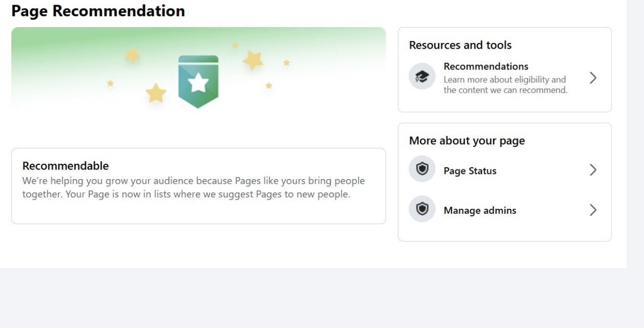Click the 'Learn more about eligibility' description text
The width and height of the screenshot is (644, 328).
[x=506, y=85]
